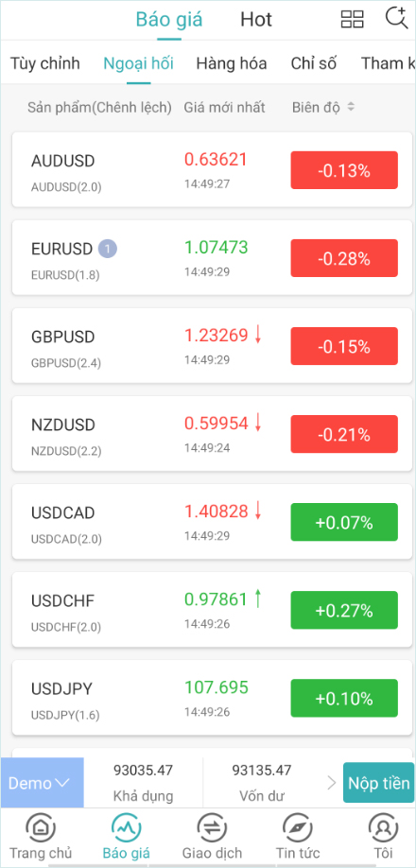Expand account balance details chevron
Image resolution: width=416 pixels, height=868 pixels.
[x=331, y=783]
